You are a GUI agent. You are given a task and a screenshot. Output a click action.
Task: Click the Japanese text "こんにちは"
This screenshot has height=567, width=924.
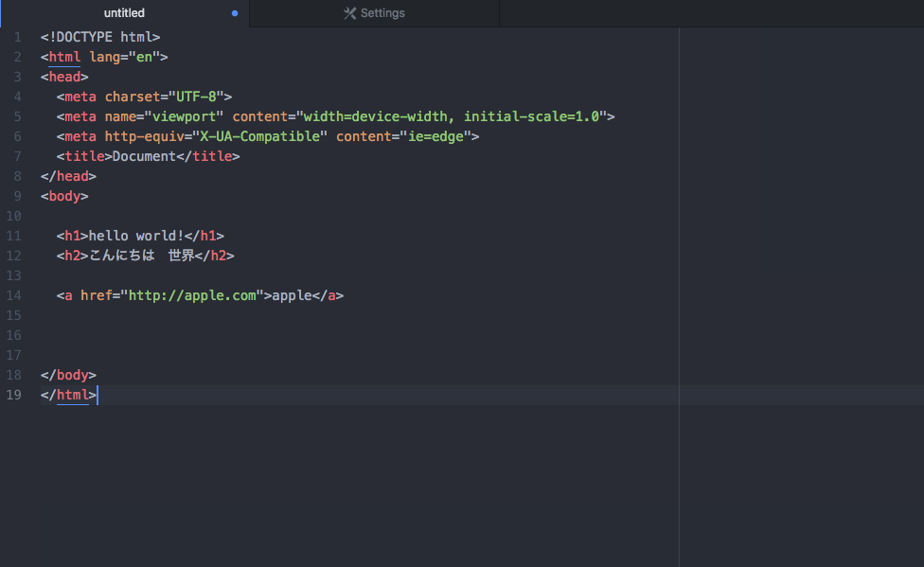click(x=122, y=256)
